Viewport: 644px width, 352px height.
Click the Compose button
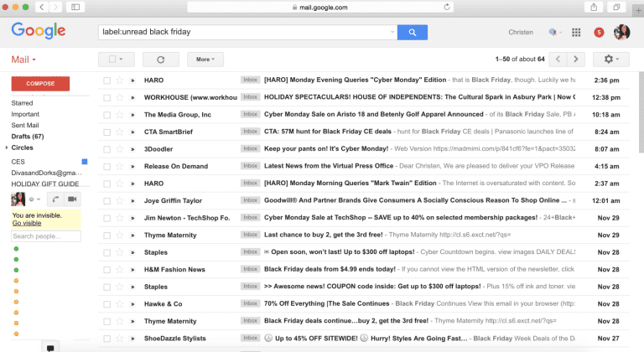(40, 84)
